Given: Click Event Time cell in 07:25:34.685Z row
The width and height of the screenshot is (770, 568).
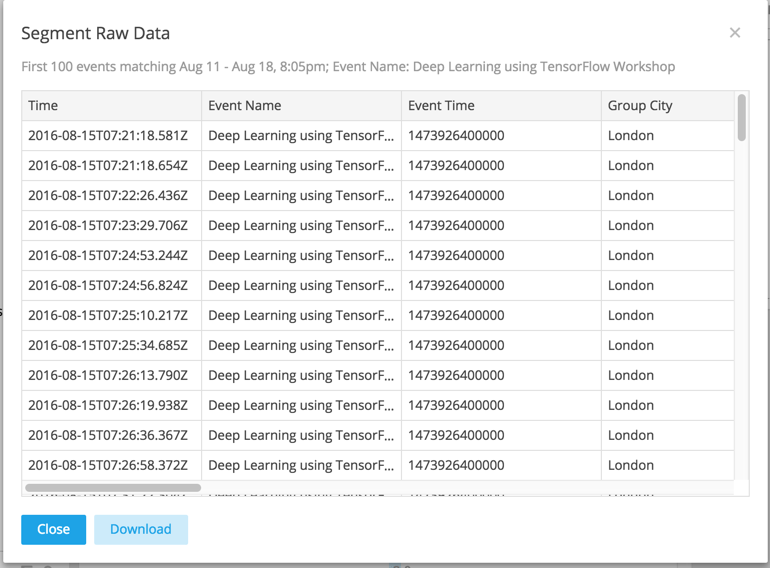Looking at the screenshot, I should point(501,346).
